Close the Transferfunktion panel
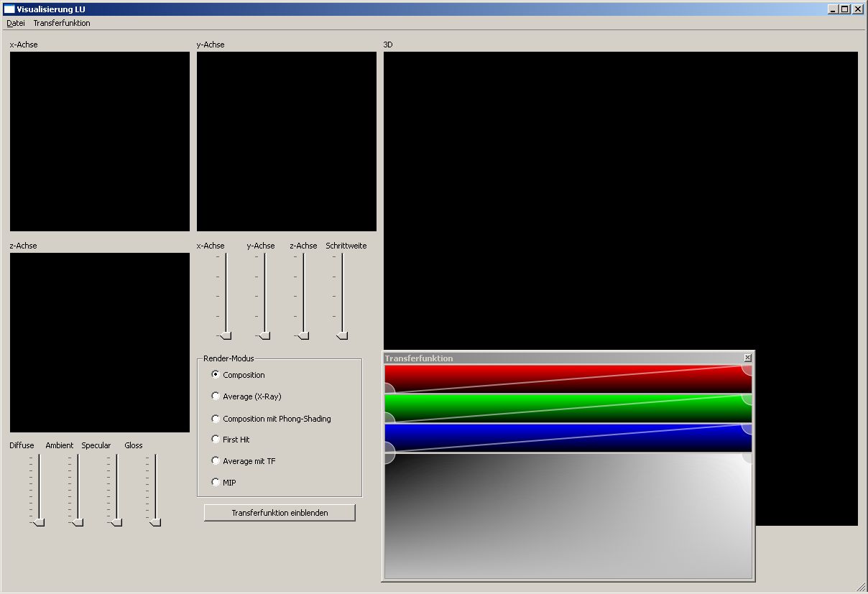Image resolution: width=868 pixels, height=594 pixels. [x=747, y=358]
